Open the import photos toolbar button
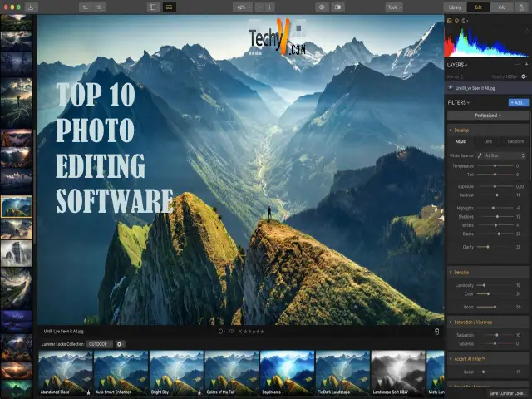Image resolution: width=532 pixels, height=399 pixels. (x=32, y=7)
